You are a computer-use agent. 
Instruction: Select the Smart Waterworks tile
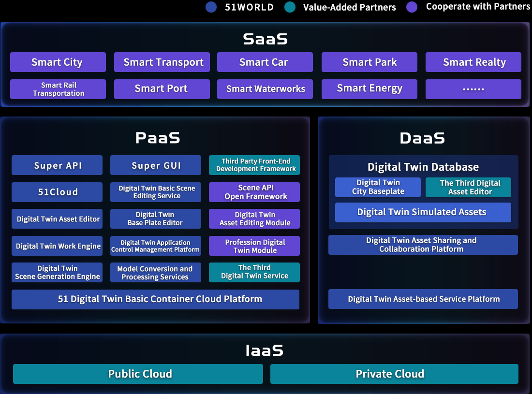coord(265,89)
